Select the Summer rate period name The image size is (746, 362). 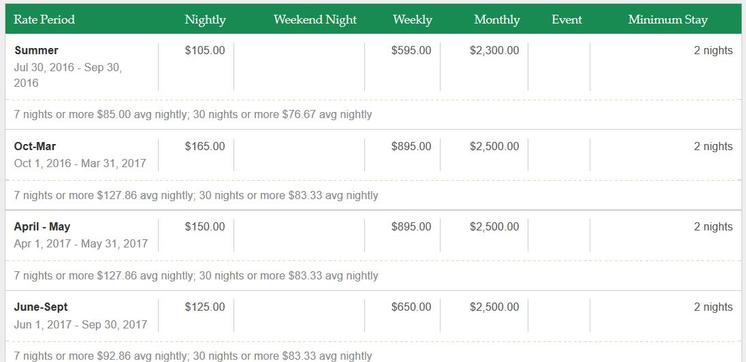click(36, 50)
